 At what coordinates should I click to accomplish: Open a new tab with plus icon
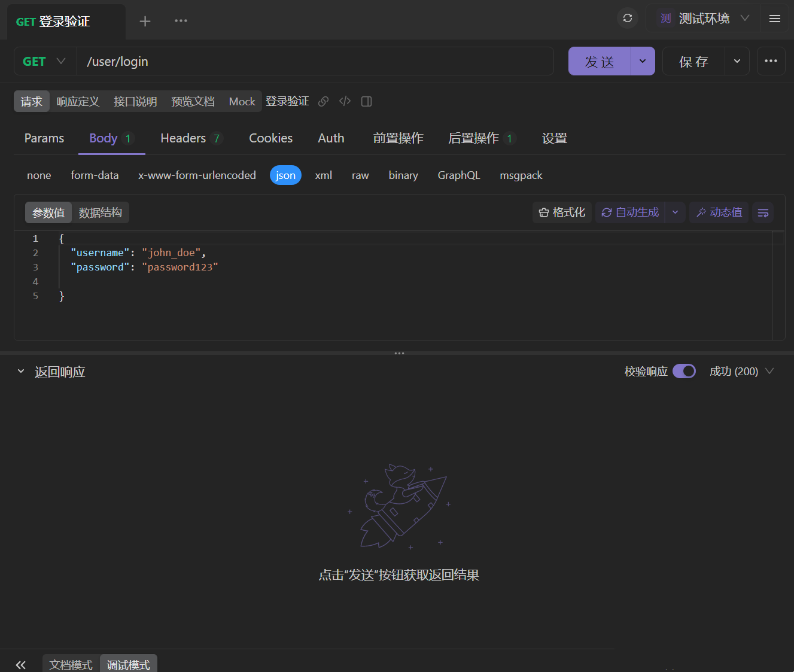(145, 22)
